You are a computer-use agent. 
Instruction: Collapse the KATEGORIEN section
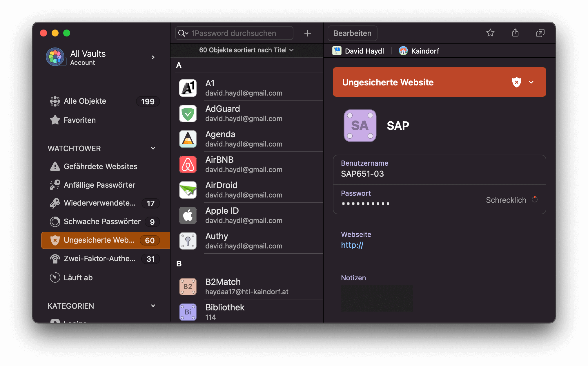click(x=153, y=306)
